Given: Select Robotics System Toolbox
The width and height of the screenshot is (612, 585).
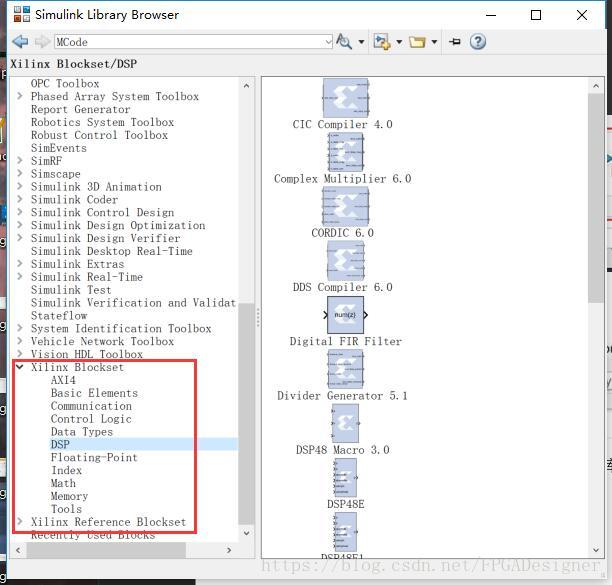Looking at the screenshot, I should (x=102, y=122).
